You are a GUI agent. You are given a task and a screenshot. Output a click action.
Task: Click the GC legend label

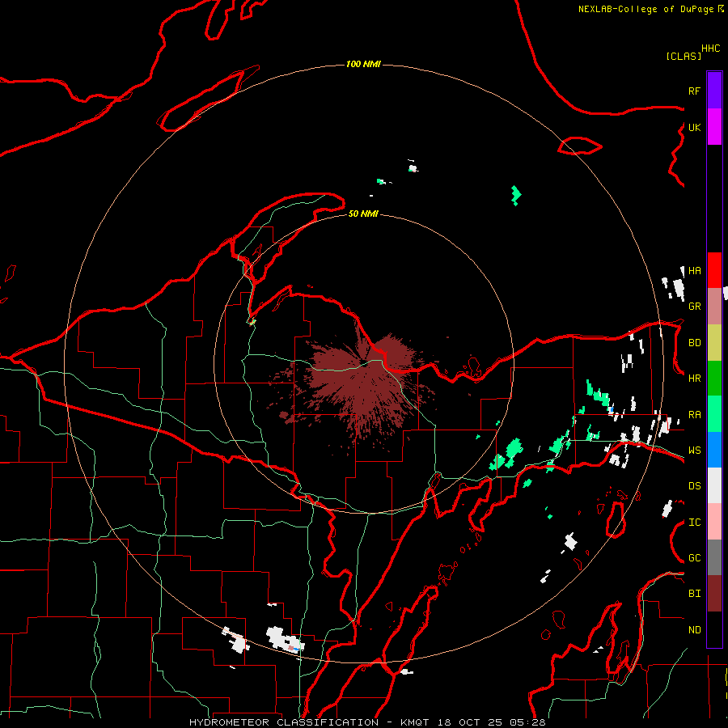(694, 558)
